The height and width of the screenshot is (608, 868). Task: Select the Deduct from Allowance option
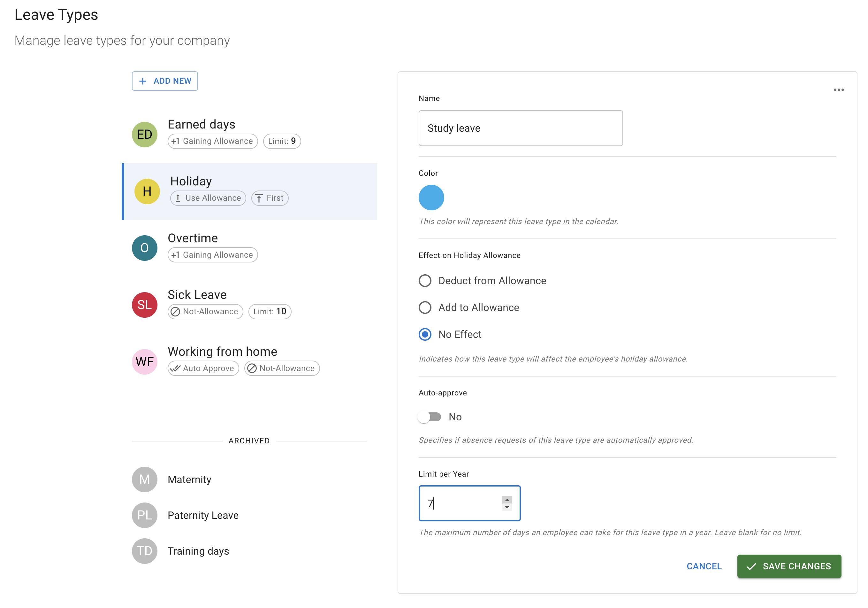click(425, 281)
